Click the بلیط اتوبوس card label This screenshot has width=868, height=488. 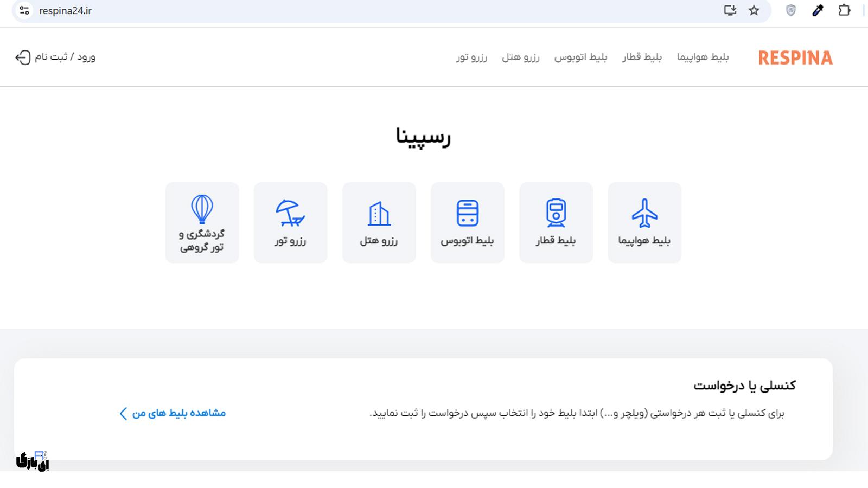tap(467, 241)
